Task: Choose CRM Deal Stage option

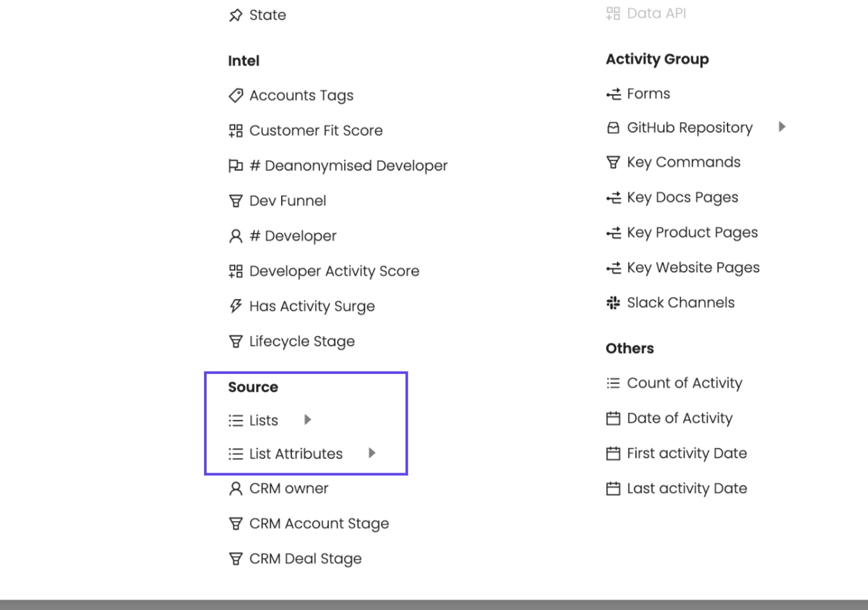Action: coord(305,558)
